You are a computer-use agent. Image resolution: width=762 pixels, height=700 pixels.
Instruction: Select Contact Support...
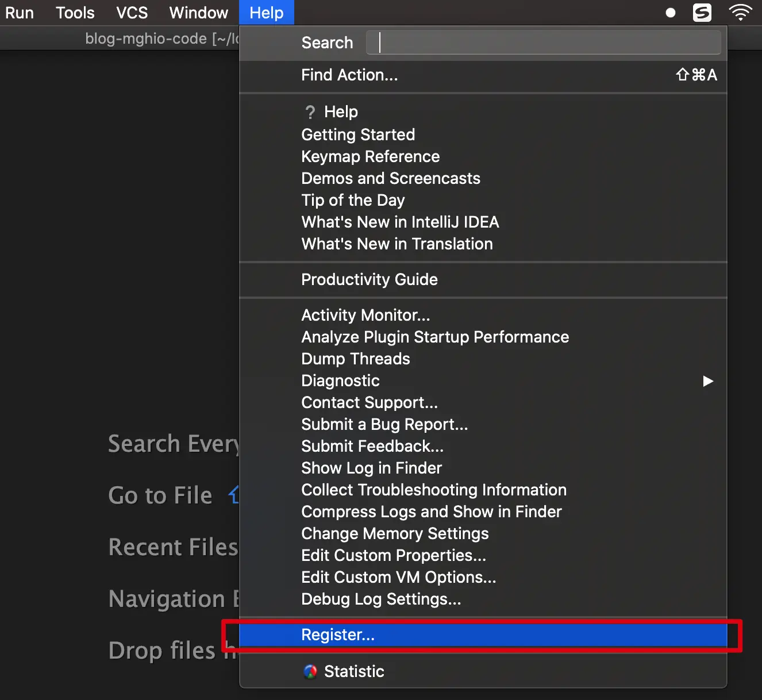click(483, 402)
